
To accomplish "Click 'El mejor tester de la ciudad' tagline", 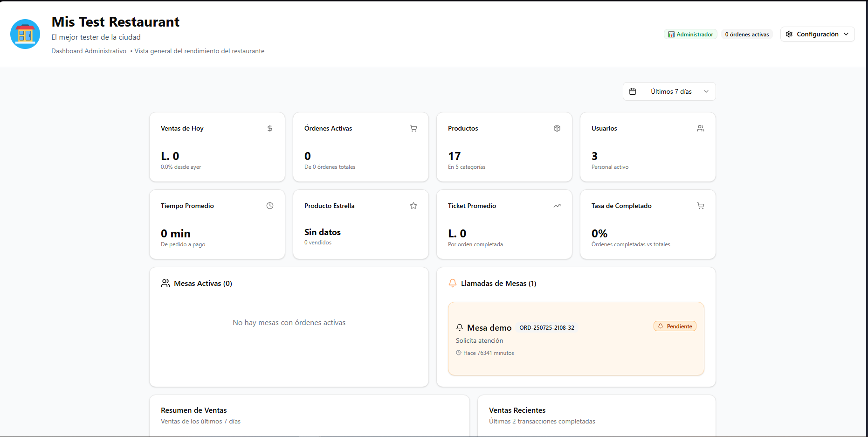I will (96, 37).
